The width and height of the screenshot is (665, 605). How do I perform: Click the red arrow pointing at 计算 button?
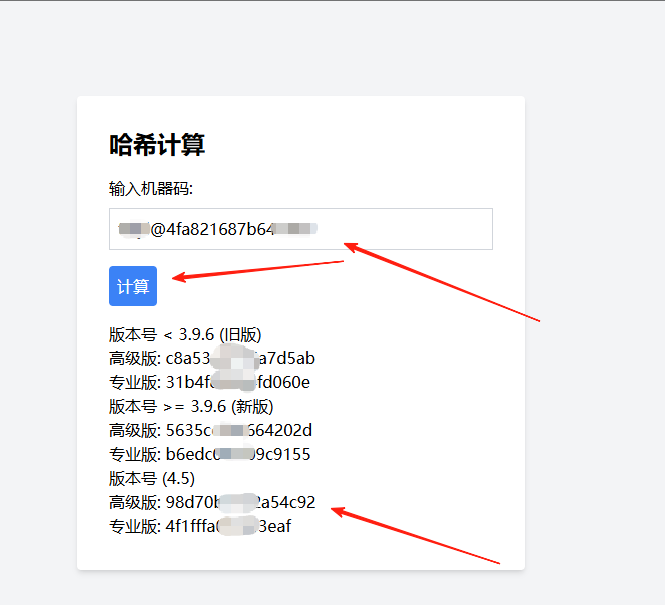(259, 269)
